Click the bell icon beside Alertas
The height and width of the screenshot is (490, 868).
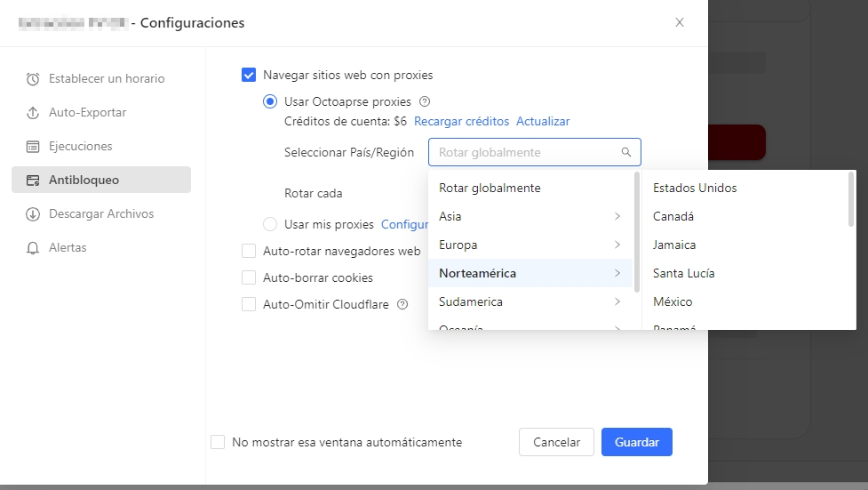(33, 248)
